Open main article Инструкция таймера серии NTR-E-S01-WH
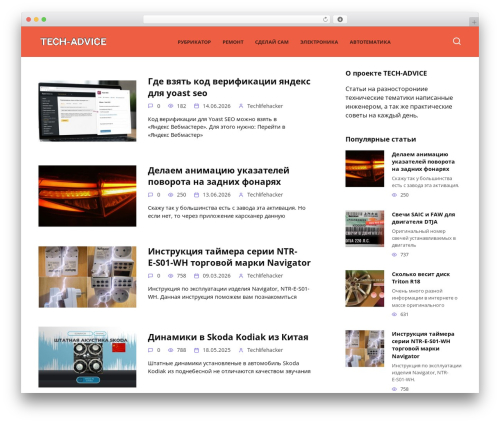The height and width of the screenshot is (423, 500). pos(229,257)
